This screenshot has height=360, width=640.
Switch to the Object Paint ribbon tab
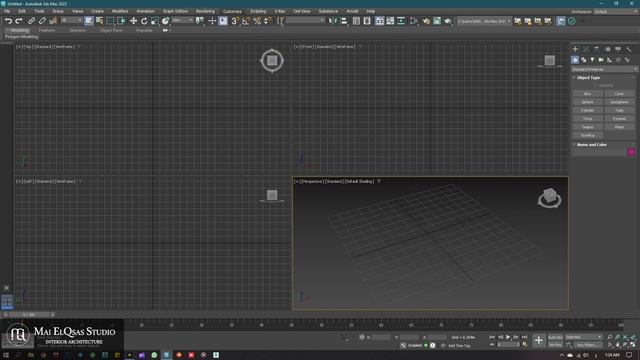pyautogui.click(x=111, y=30)
